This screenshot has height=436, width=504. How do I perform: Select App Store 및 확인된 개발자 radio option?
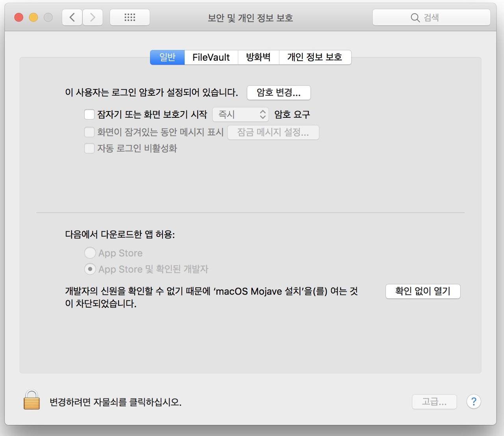coord(90,269)
